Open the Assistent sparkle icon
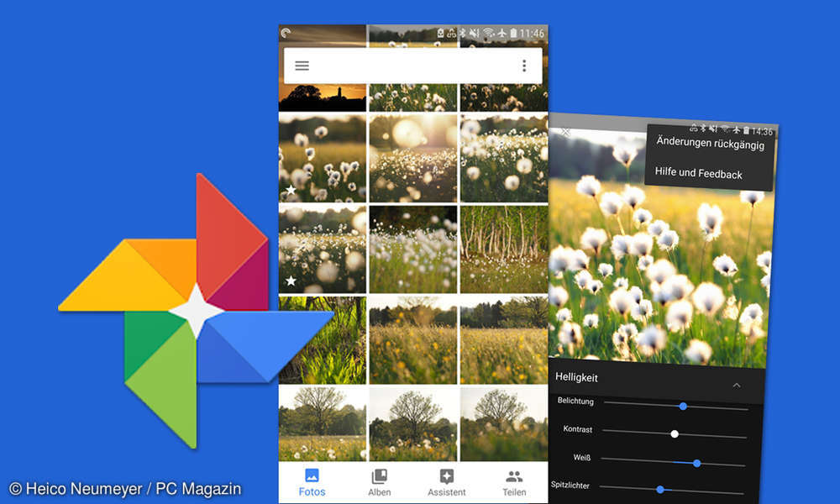840x504 pixels. click(446, 476)
